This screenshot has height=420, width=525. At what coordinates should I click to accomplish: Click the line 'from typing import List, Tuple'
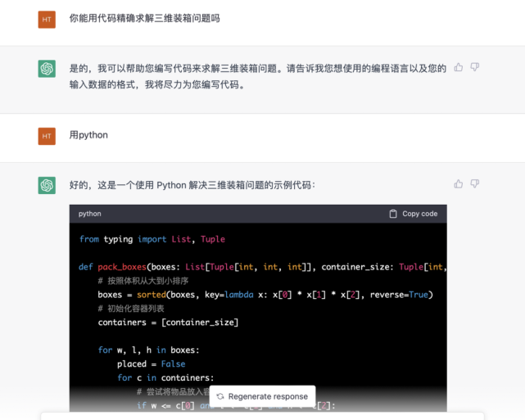152,239
